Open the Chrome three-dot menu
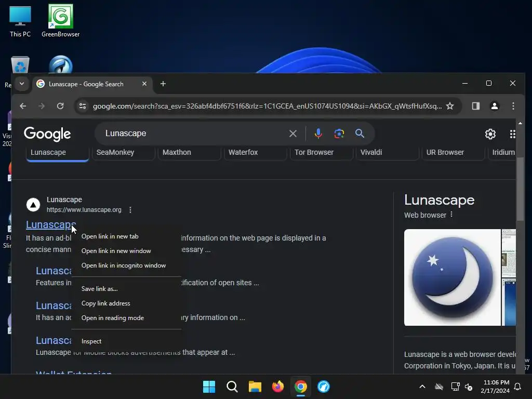Viewport: 532px width, 399px height. point(513,106)
